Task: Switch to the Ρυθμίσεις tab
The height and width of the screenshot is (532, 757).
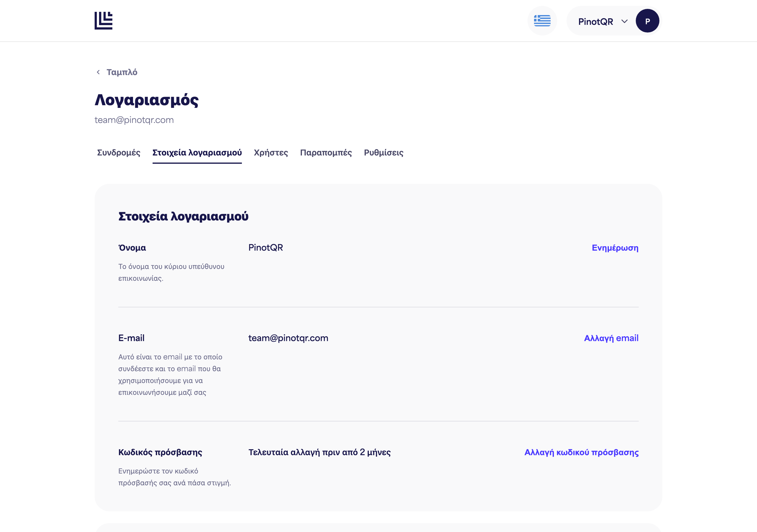Action: pos(384,153)
